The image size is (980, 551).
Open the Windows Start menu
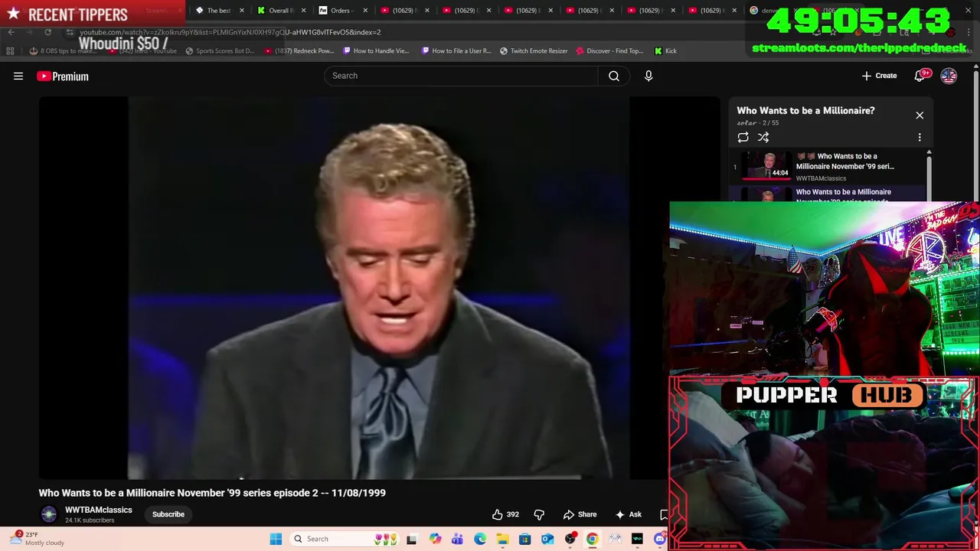click(x=276, y=539)
